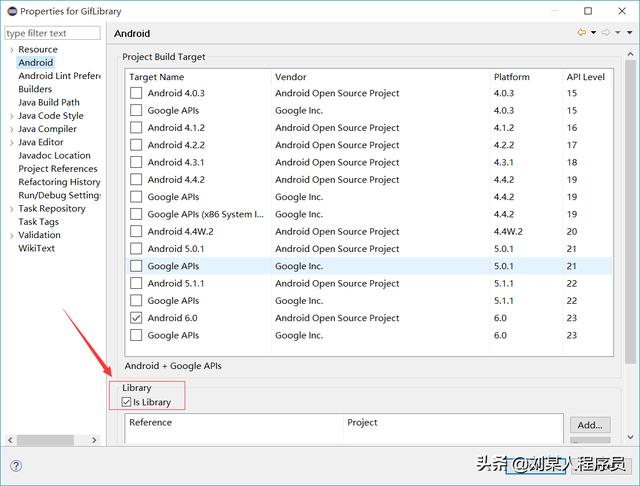This screenshot has height=486, width=640.
Task: Click the back navigation arrow icon
Action: coord(582,33)
